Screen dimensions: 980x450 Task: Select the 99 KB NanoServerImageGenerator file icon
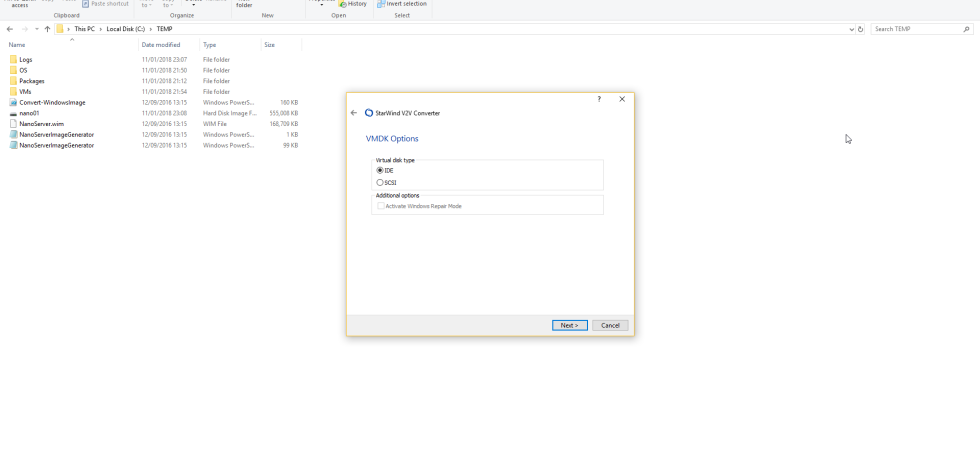point(13,145)
